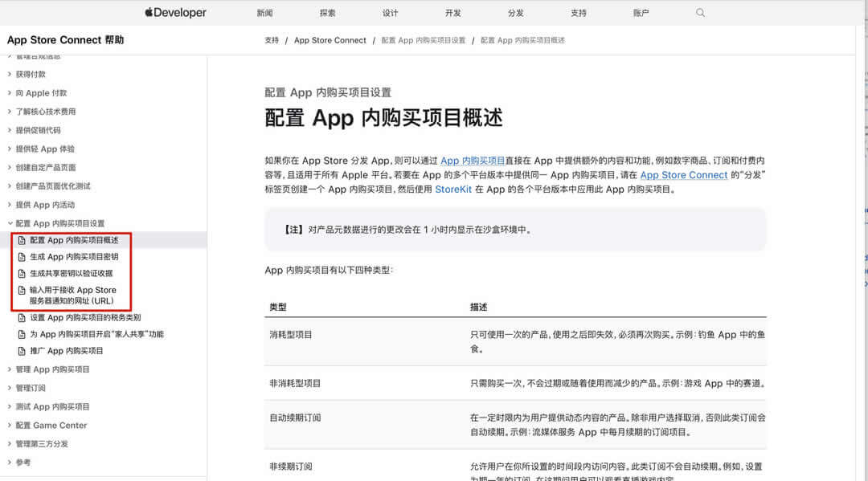Open sidebar page 生成 App 内购买项目密钥

pyautogui.click(x=74, y=257)
